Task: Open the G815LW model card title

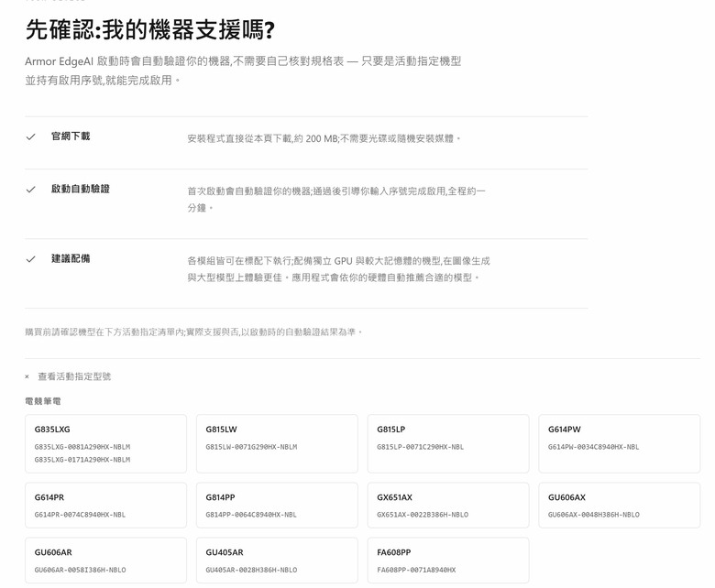Action: click(221, 429)
